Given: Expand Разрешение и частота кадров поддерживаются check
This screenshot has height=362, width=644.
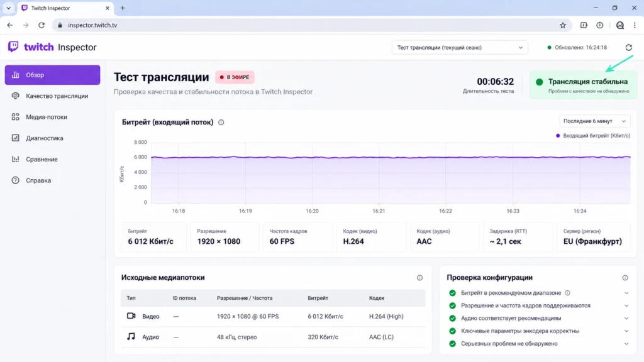Looking at the screenshot, I should pos(626,306).
